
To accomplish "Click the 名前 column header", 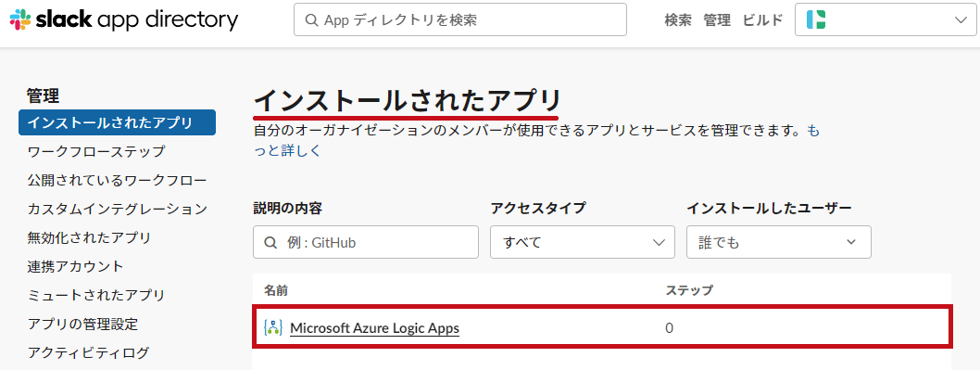I will [276, 290].
